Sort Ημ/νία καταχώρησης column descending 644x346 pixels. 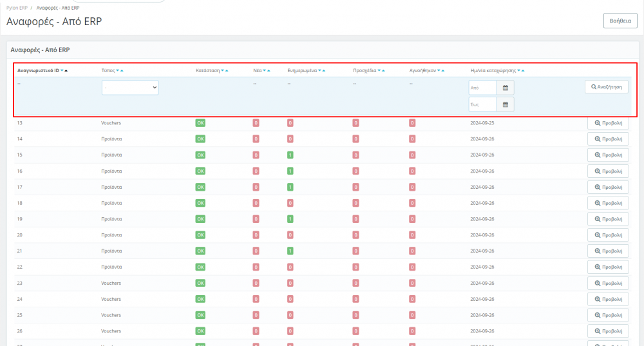519,70
